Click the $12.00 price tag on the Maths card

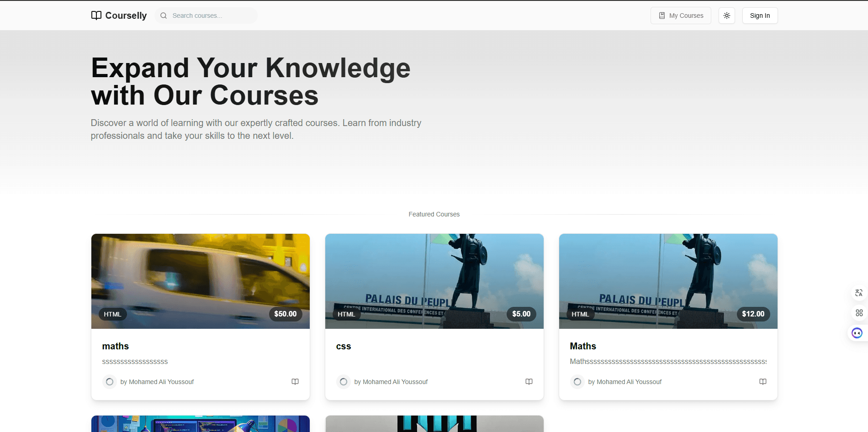(753, 314)
